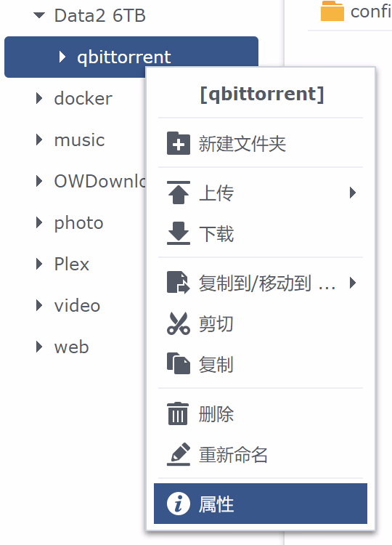Open the config folder icon
This screenshot has height=545, width=392.
click(332, 11)
